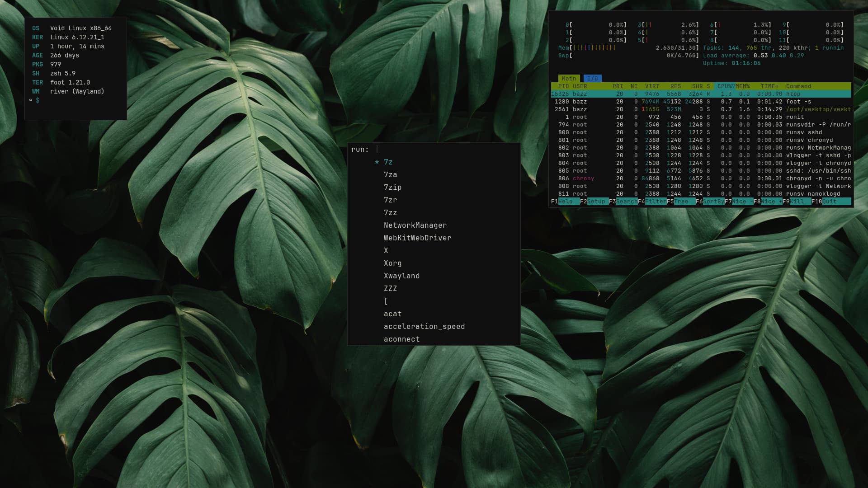This screenshot has width=868, height=488.
Task: Select the sshd: /usr/bin/ssh row
Action: click(x=701, y=171)
